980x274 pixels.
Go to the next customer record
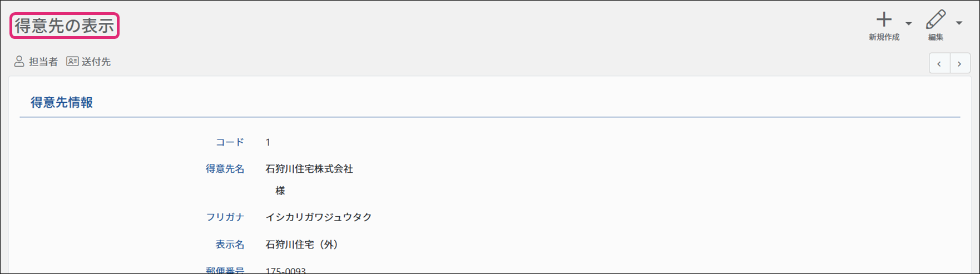pos(960,64)
